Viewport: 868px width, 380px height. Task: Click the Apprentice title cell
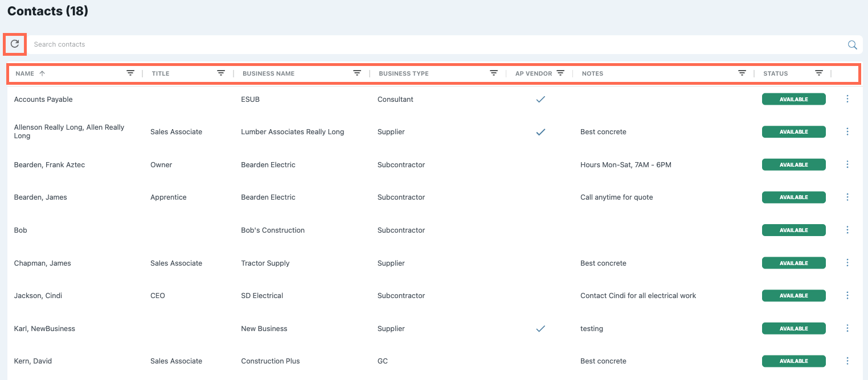coord(169,197)
